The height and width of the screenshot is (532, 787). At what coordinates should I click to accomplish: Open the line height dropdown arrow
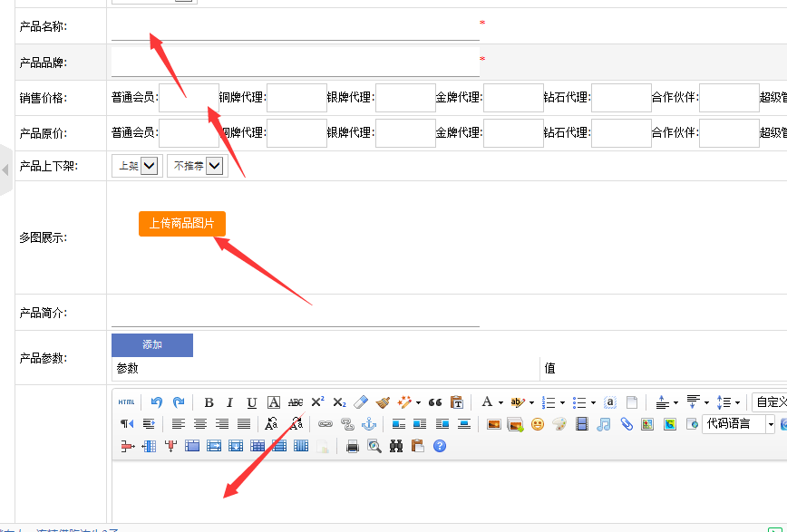tap(737, 402)
